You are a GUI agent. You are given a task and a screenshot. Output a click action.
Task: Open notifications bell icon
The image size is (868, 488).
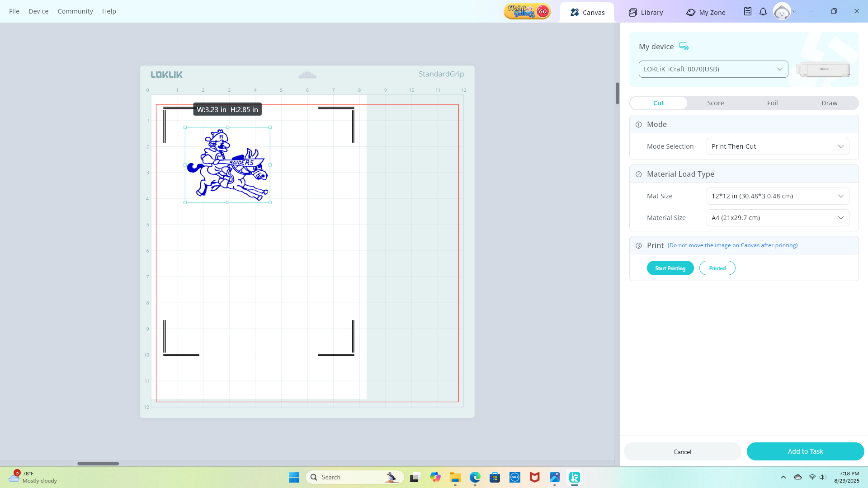click(763, 11)
